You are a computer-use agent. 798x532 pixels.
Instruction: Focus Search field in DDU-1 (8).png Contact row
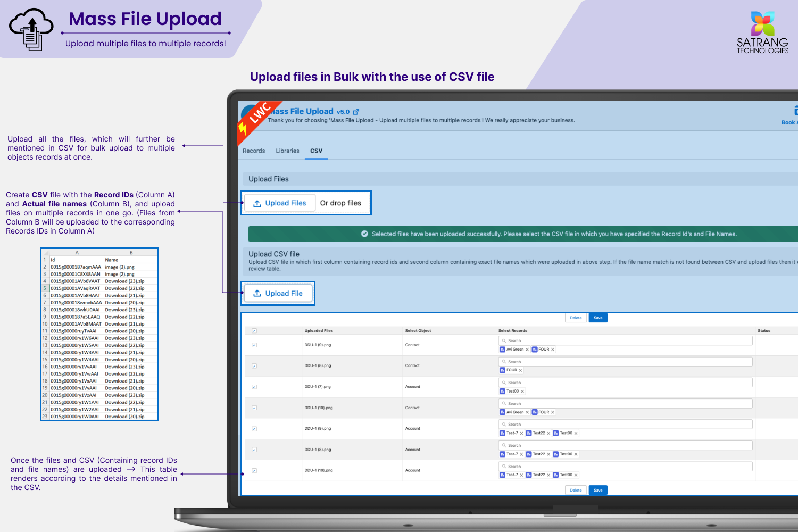(626, 362)
